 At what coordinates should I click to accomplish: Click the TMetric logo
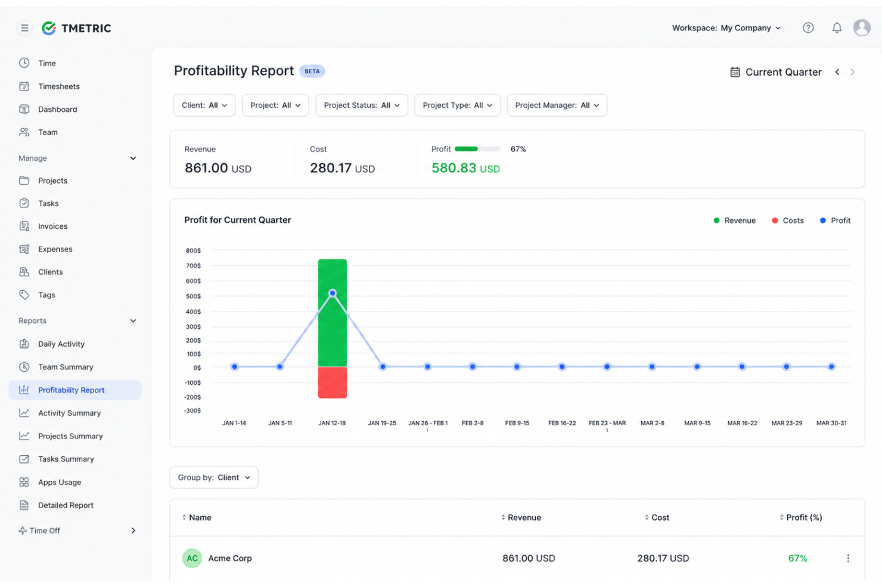(x=76, y=28)
